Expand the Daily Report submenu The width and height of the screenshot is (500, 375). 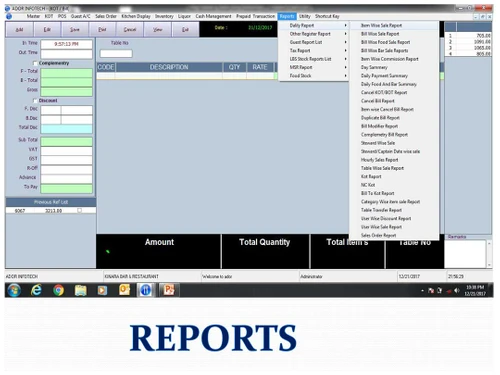pos(314,25)
